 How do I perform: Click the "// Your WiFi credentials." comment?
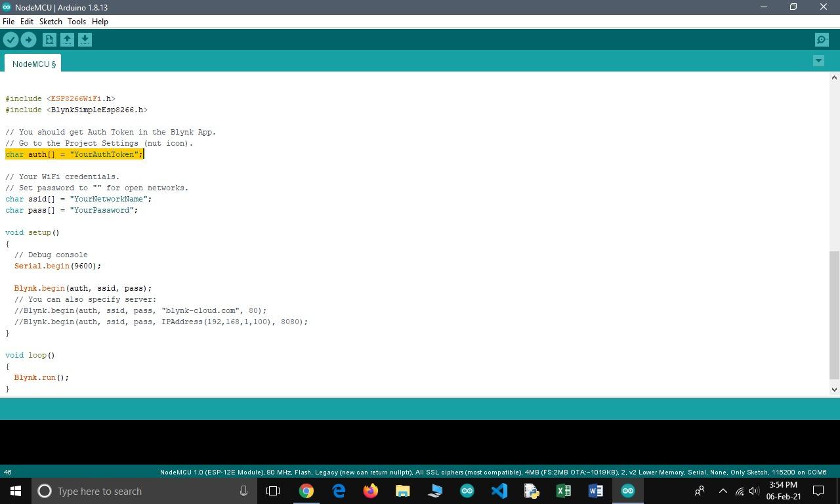(x=62, y=177)
